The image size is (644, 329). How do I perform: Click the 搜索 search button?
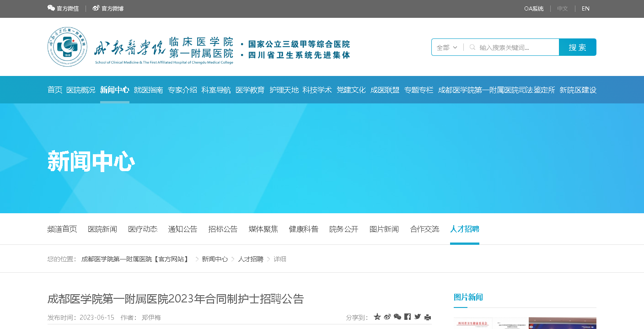click(577, 47)
